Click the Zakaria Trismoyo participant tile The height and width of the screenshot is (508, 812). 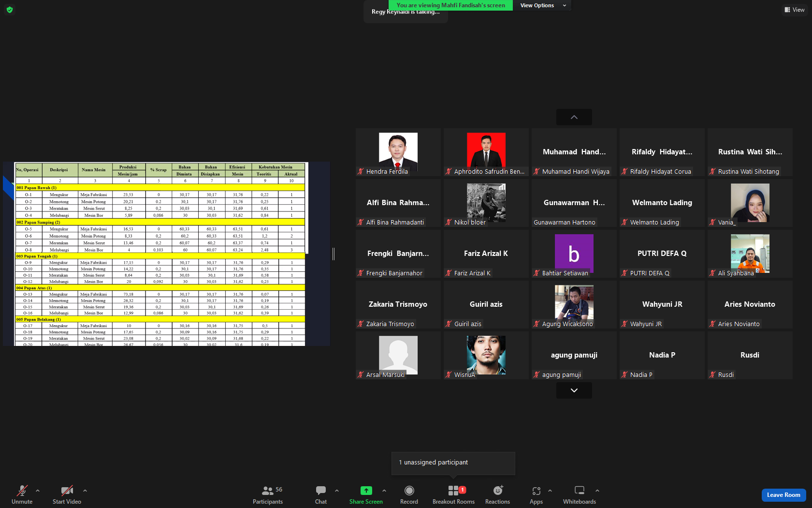point(398,305)
